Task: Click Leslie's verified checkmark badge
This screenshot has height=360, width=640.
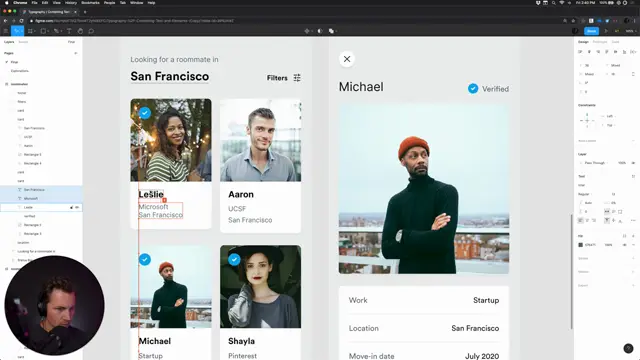Action: [145, 113]
